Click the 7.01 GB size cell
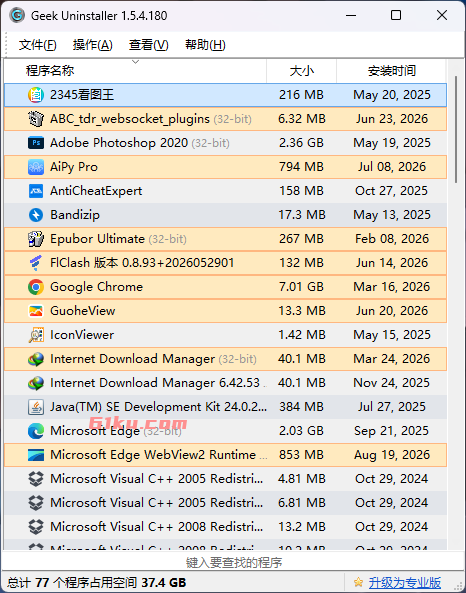 301,287
